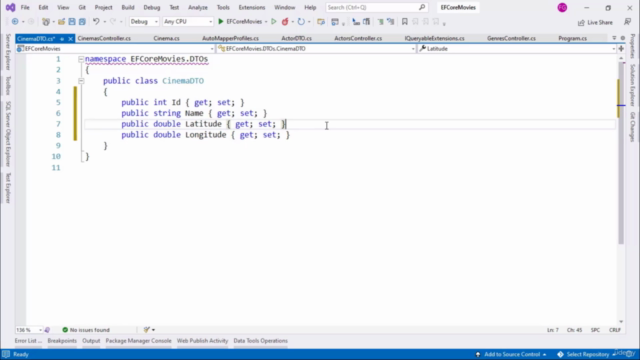Switch to the Program.cs tab
Viewport: 640px width, 360px height.
pyautogui.click(x=572, y=38)
